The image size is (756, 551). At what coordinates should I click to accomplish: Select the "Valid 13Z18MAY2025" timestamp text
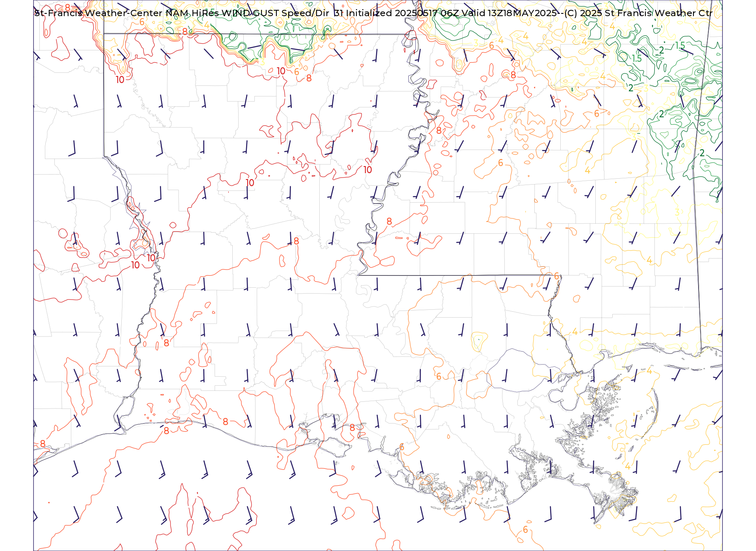click(x=509, y=13)
